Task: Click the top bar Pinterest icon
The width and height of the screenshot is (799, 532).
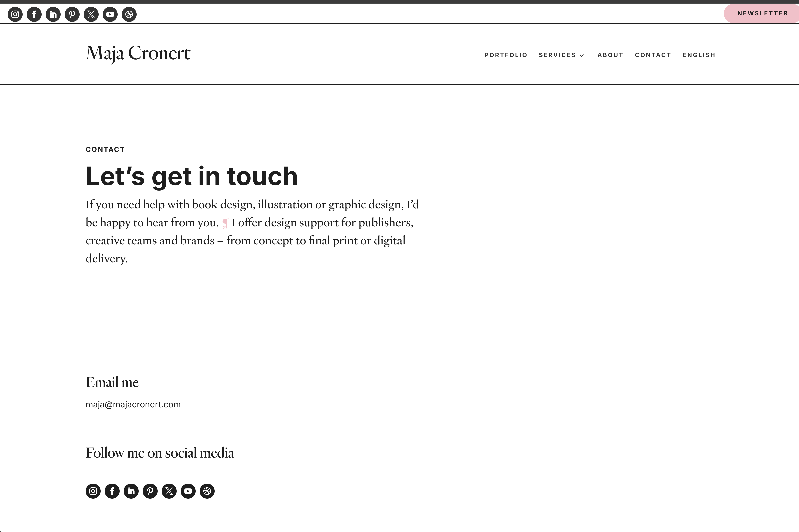Action: pyautogui.click(x=72, y=14)
